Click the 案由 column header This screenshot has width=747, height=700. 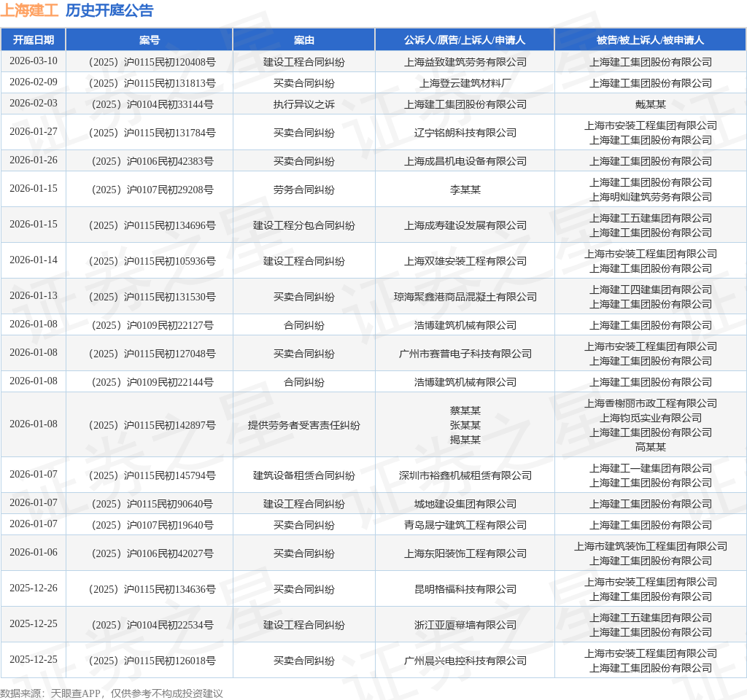click(304, 40)
